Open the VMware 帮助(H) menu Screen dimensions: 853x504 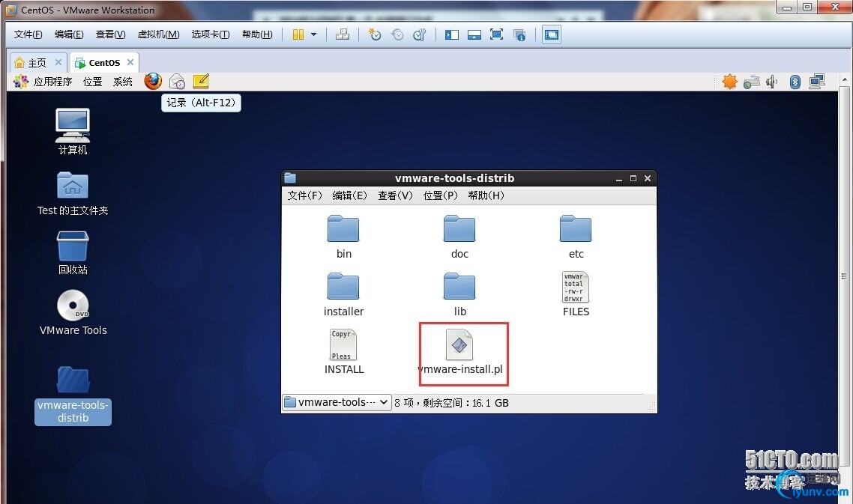pos(257,34)
